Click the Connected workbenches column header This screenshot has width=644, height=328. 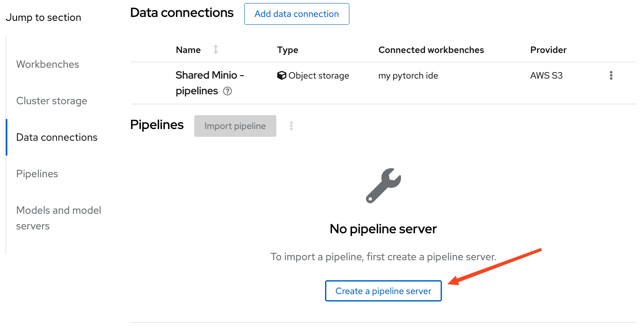[x=431, y=50]
